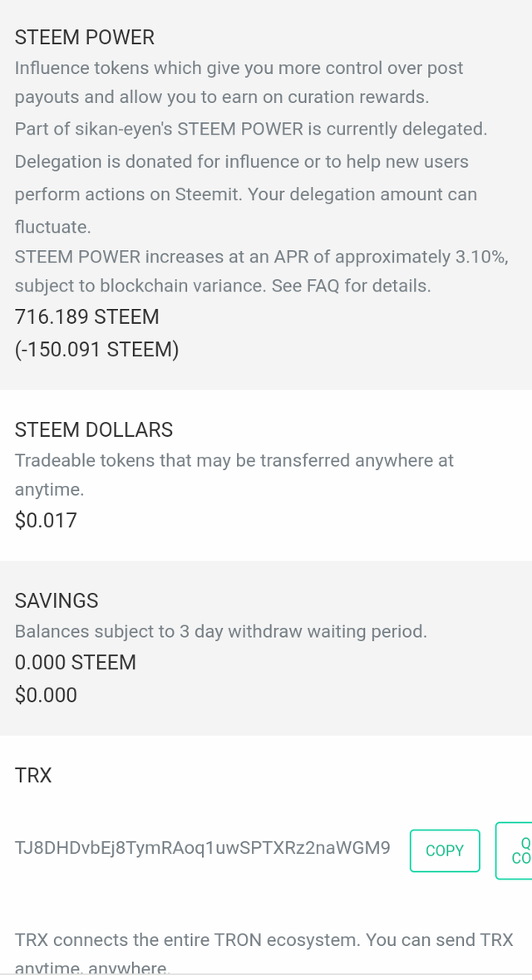
Task: Click the SAVINGS section heading
Action: [x=57, y=600]
